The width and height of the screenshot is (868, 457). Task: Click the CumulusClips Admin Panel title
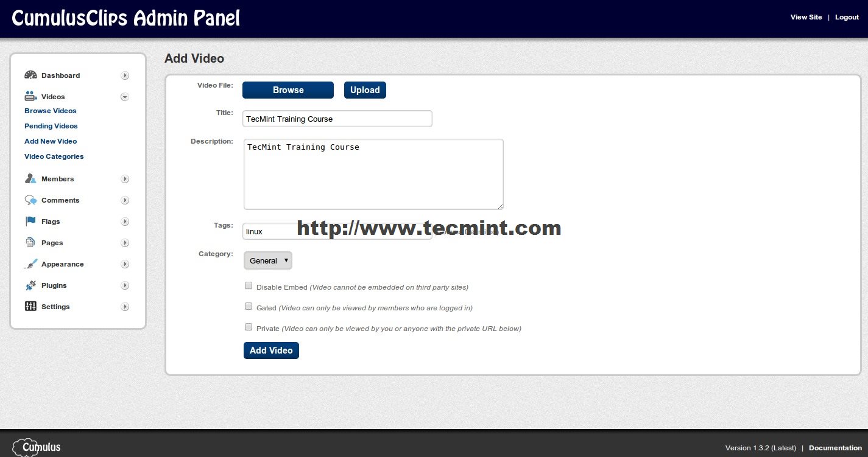[125, 18]
